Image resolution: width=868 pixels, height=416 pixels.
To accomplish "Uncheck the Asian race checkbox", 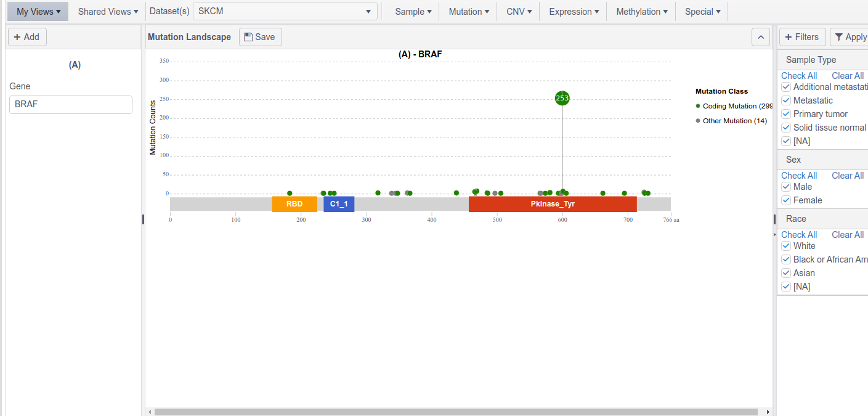I will (x=786, y=273).
